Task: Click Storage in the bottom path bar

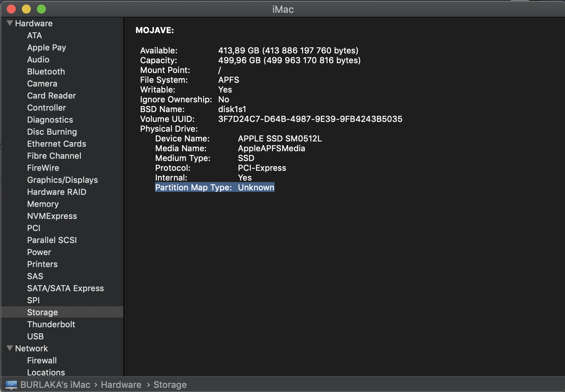Action: click(170, 385)
